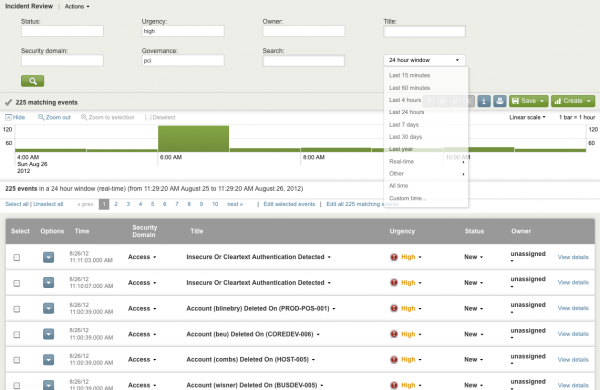Viewport: 600px width, 390px height.
Task: Expand New status dropdown on first row
Action: pyautogui.click(x=473, y=257)
